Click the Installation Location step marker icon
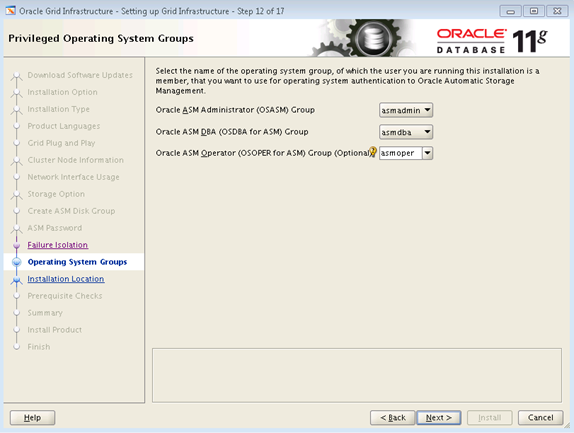The height and width of the screenshot is (433, 574). coord(16,280)
